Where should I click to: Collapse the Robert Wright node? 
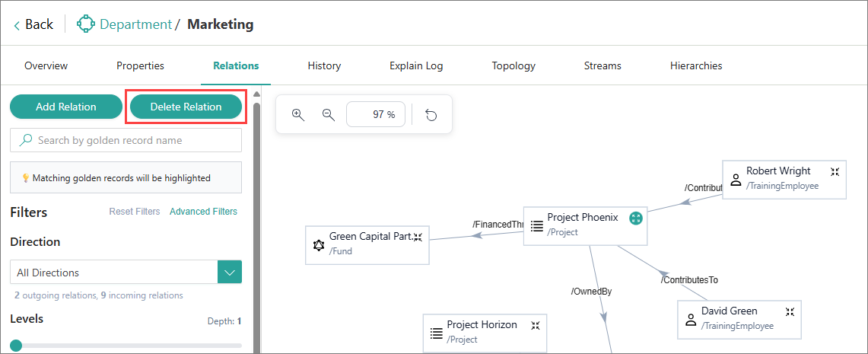pyautogui.click(x=835, y=171)
